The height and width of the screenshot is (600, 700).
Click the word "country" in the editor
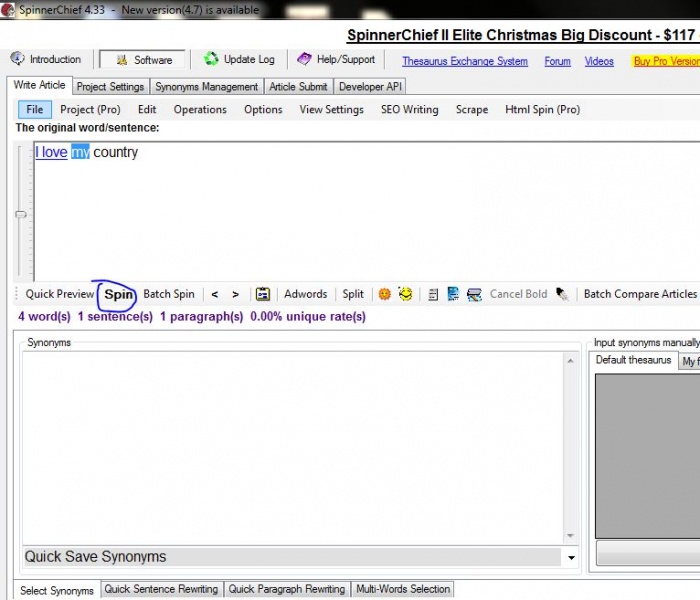point(116,152)
